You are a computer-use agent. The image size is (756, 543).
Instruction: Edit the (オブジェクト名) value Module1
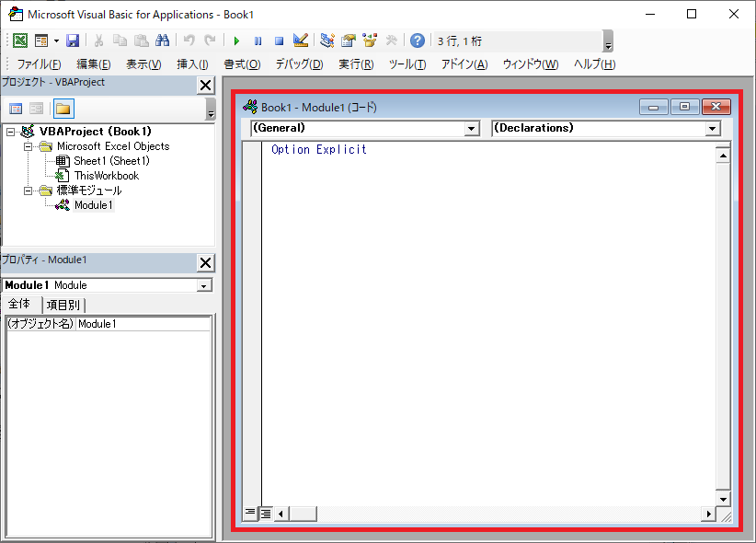point(143,324)
